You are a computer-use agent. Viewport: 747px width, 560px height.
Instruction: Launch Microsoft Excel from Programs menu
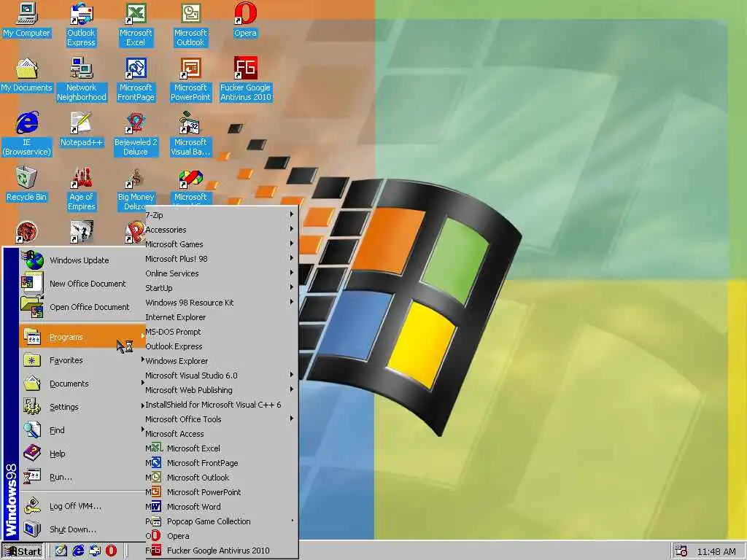pos(221,448)
